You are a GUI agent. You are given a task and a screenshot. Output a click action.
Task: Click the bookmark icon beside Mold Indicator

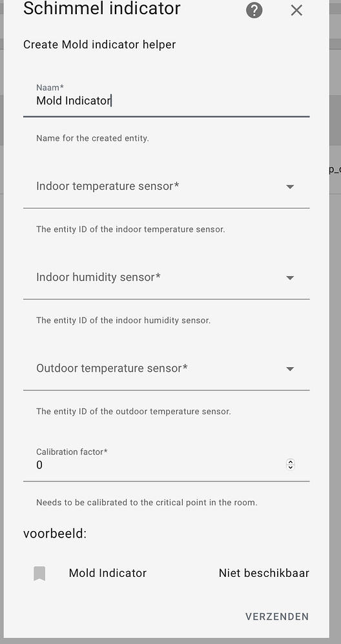pyautogui.click(x=39, y=574)
